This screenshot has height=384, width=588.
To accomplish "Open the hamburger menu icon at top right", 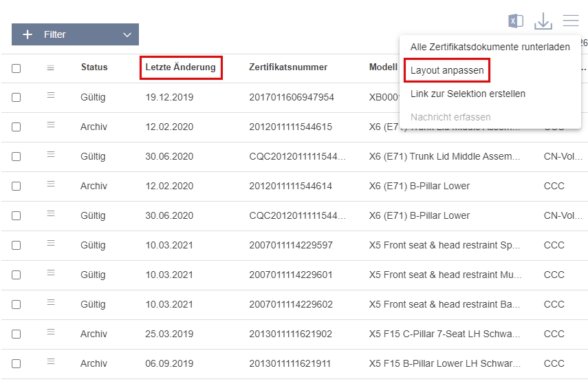I will coord(571,21).
